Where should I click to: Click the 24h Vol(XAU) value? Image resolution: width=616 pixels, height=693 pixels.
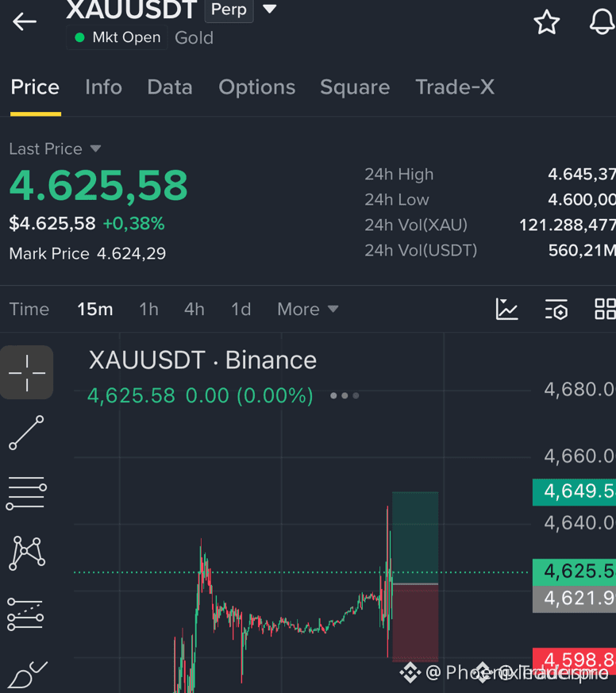(x=568, y=225)
